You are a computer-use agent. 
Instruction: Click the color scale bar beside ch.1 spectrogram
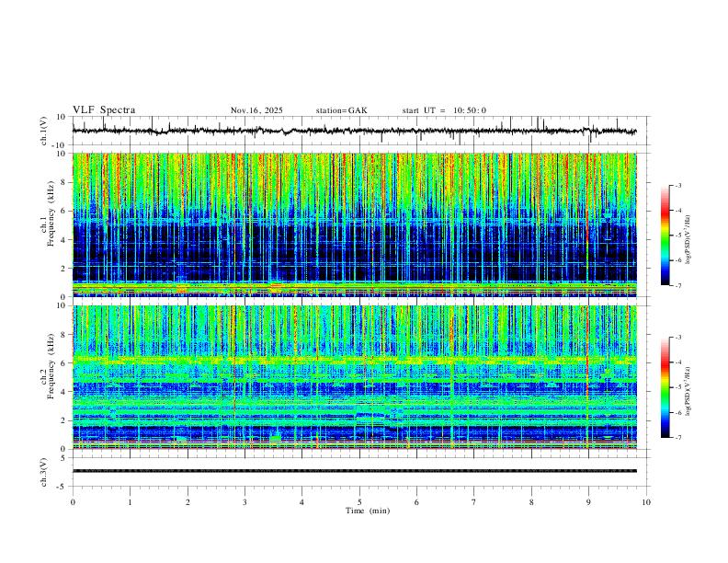tap(665, 236)
